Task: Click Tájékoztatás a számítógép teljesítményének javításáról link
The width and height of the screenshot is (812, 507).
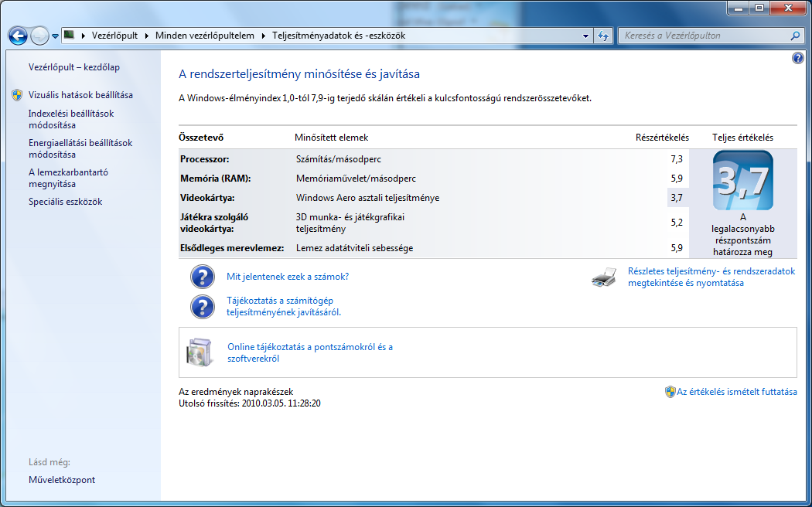Action: (x=284, y=306)
